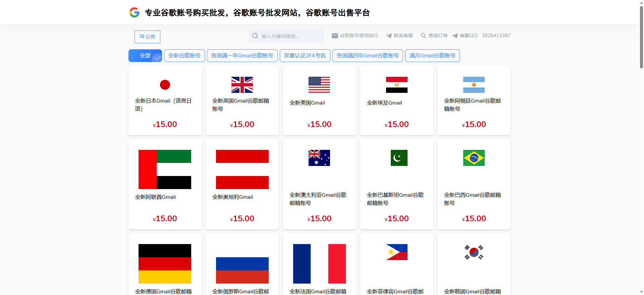Open the 全新美国Gmail product card
644x295 pixels.
319,101
